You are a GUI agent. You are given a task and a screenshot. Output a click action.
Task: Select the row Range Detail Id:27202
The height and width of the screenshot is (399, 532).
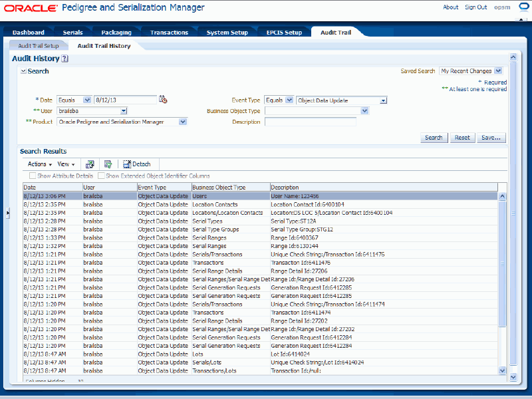pyautogui.click(x=260, y=321)
